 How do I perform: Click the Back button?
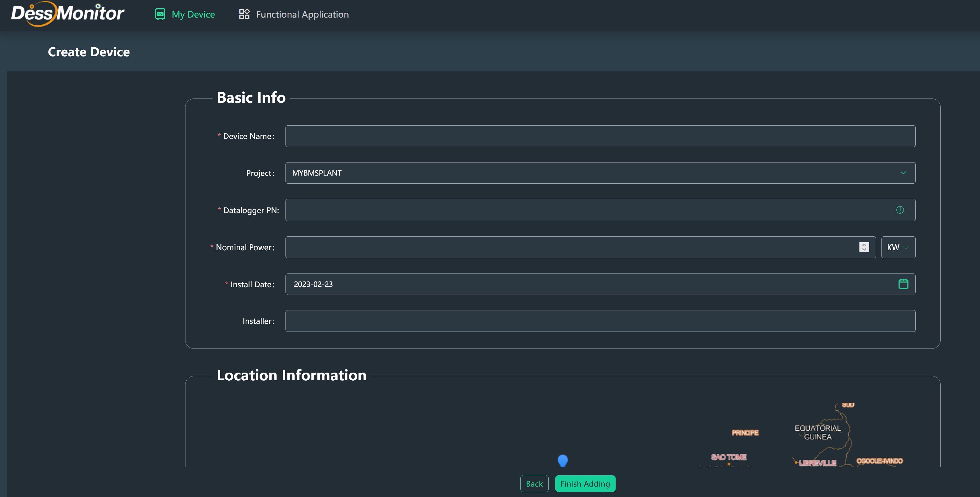(x=534, y=484)
